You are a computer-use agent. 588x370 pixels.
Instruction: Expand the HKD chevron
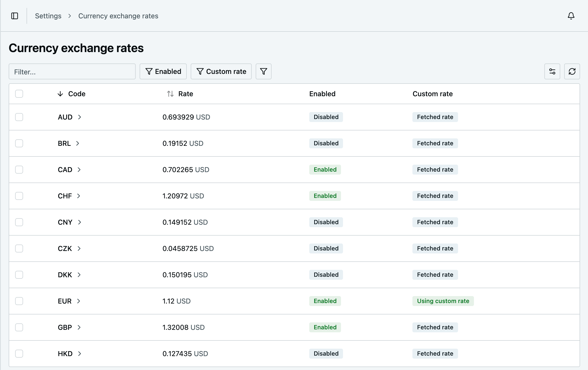pyautogui.click(x=79, y=354)
